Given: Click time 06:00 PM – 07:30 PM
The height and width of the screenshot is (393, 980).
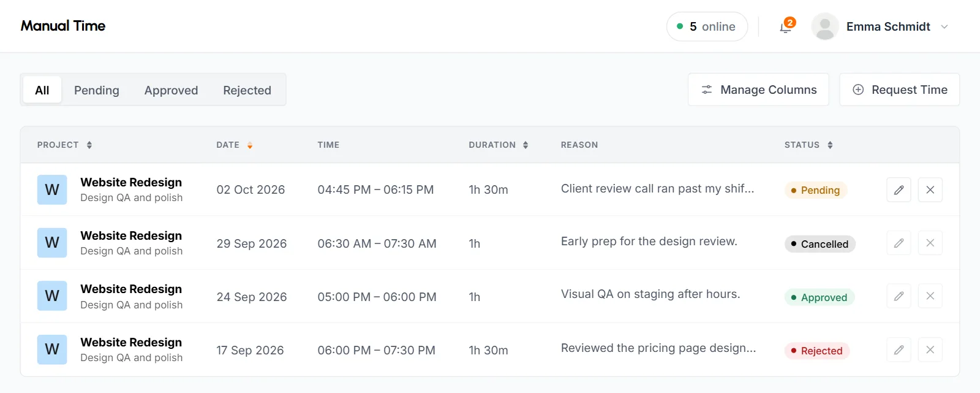Looking at the screenshot, I should (376, 350).
